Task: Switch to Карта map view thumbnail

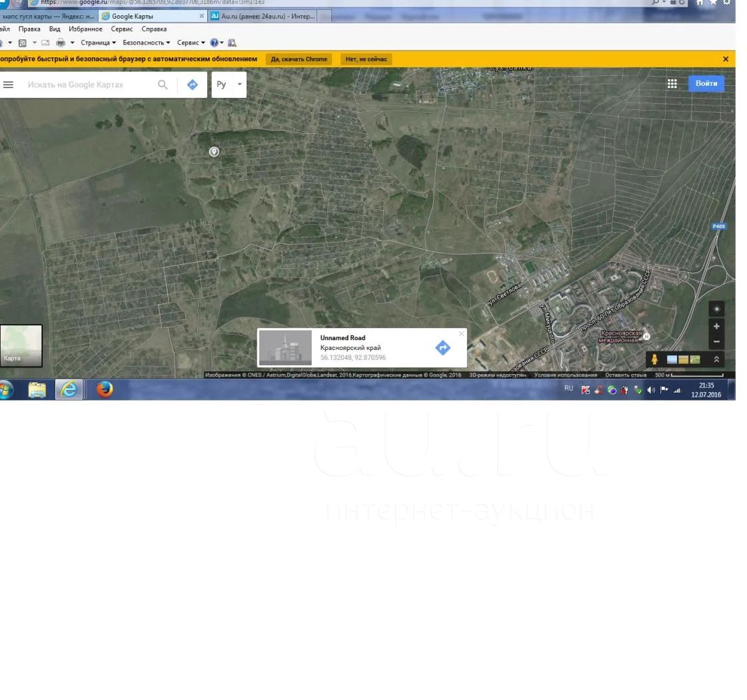Action: coord(21,346)
